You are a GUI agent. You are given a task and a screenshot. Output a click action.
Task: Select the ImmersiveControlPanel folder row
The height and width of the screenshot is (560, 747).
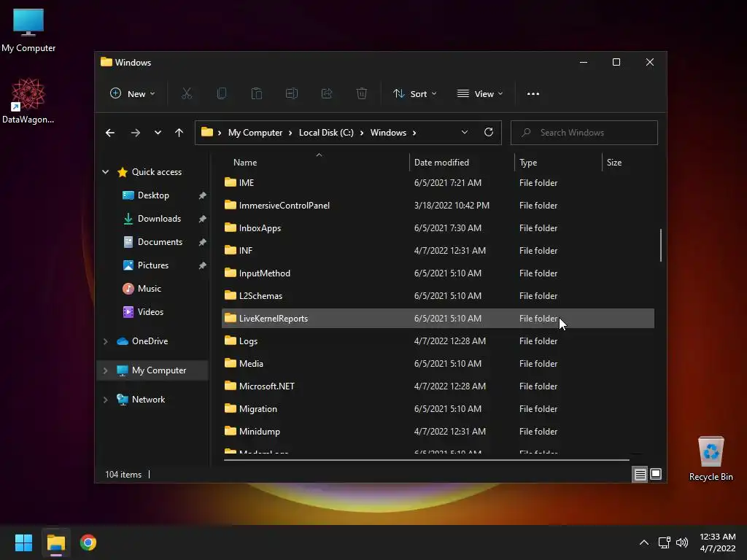438,205
